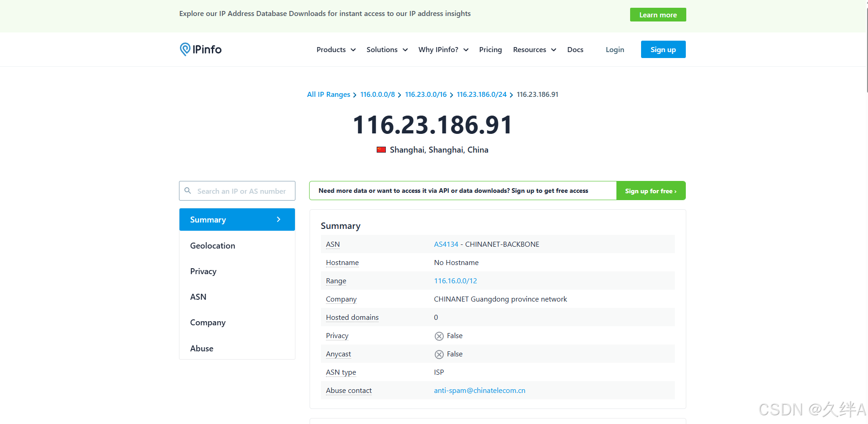Select the Abuse sidebar tab
This screenshot has height=424, width=868.
[237, 348]
